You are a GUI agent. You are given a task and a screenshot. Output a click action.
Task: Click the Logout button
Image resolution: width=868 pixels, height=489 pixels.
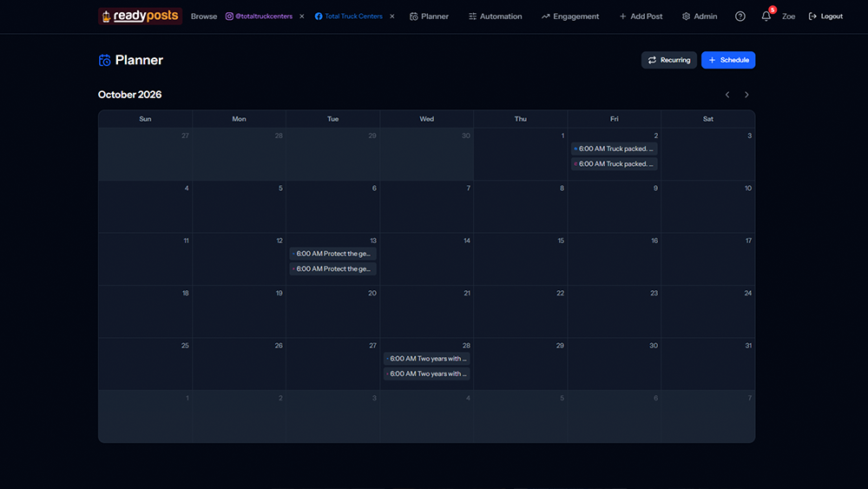coord(825,17)
